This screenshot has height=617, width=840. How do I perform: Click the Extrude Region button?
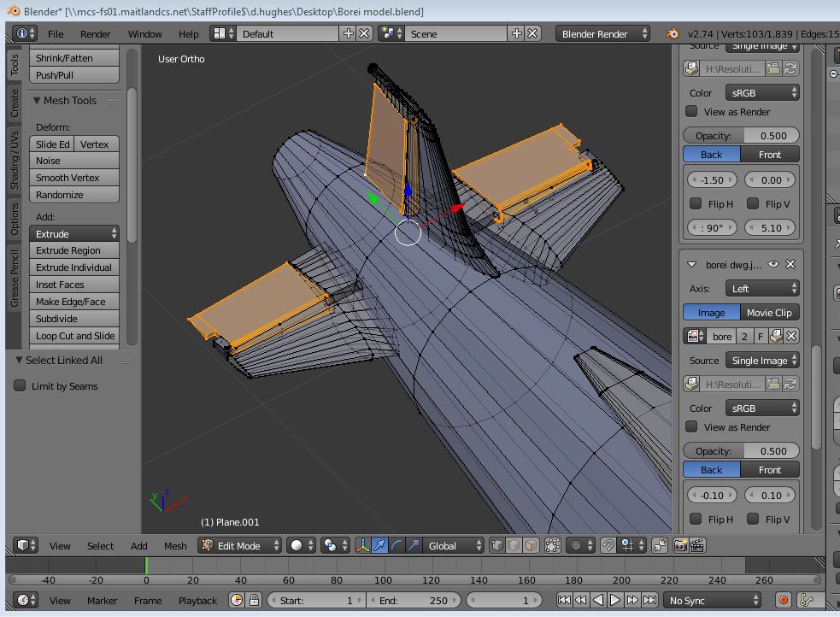point(74,250)
